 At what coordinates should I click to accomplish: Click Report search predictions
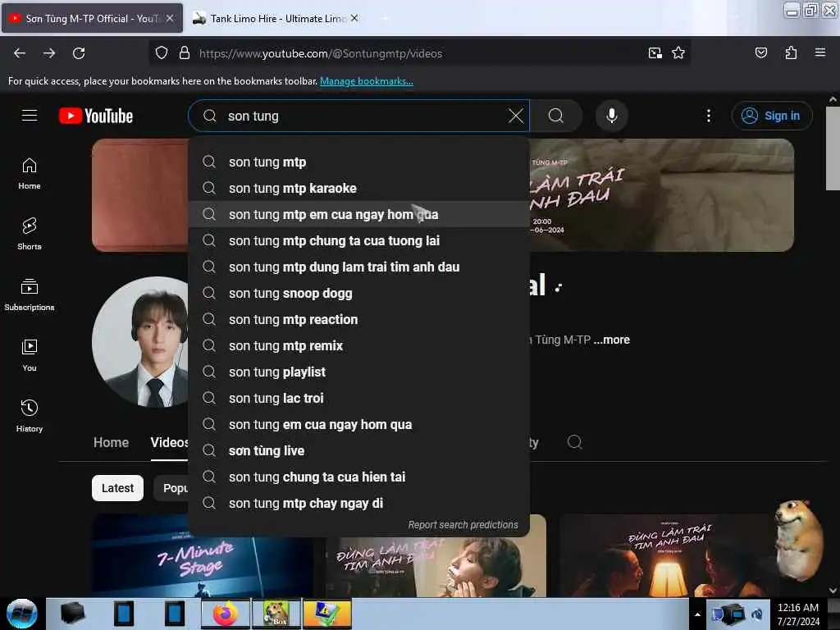point(463,524)
